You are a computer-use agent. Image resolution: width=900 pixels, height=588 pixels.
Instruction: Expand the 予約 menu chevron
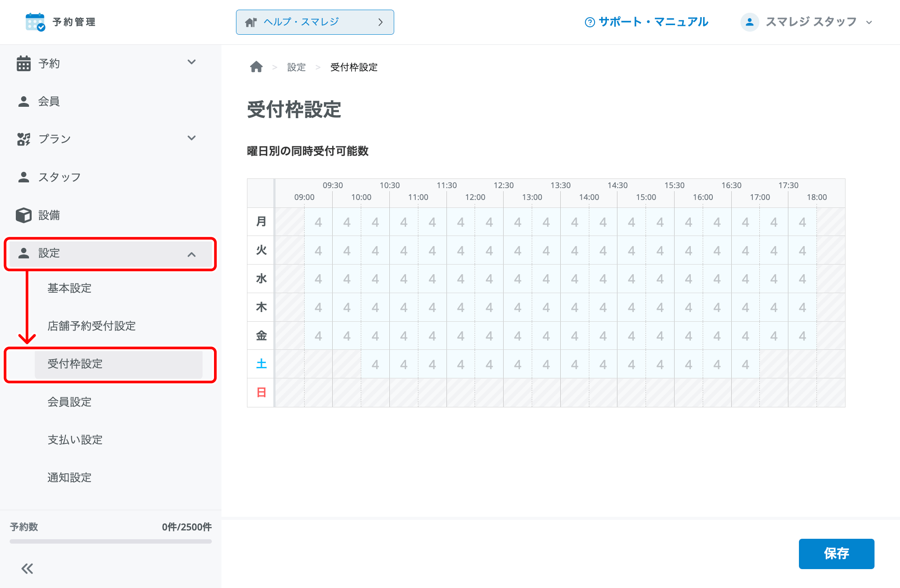[x=192, y=62]
